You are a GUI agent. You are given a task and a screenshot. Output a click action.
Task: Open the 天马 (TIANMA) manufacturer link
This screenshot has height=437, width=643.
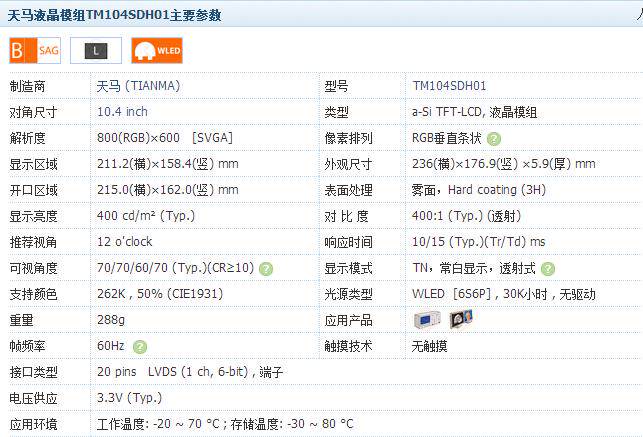tap(139, 86)
